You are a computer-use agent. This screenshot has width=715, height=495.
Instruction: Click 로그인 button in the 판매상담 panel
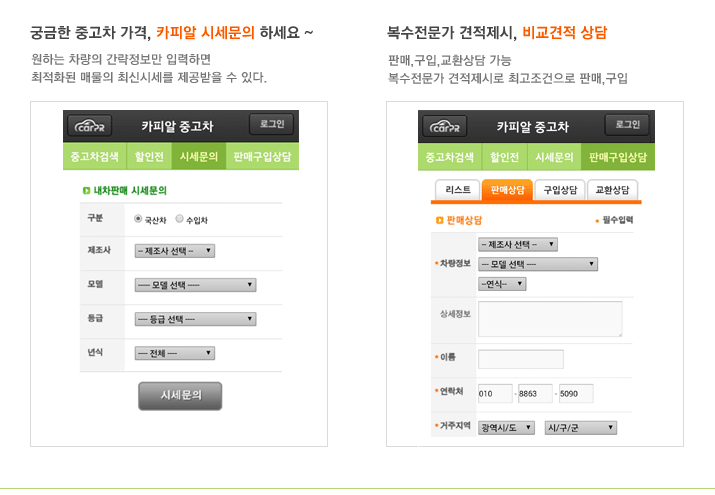coord(627,124)
